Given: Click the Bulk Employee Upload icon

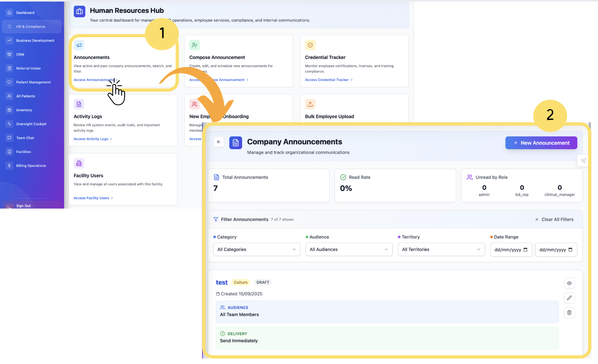Looking at the screenshot, I should [x=310, y=105].
